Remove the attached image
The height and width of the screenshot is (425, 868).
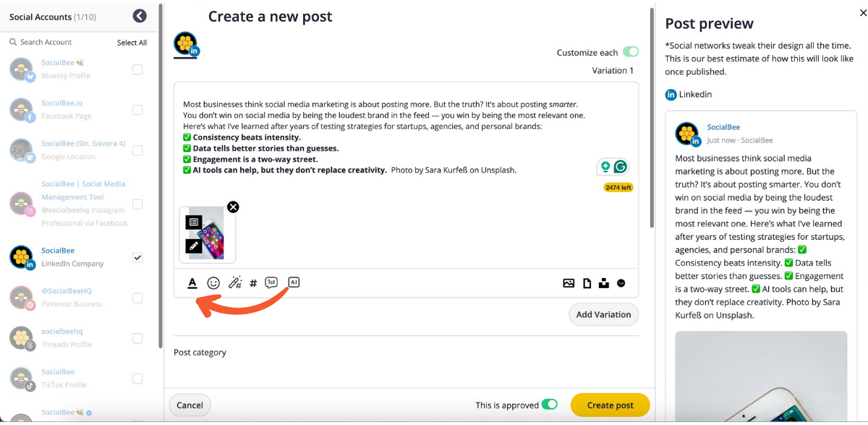(233, 207)
